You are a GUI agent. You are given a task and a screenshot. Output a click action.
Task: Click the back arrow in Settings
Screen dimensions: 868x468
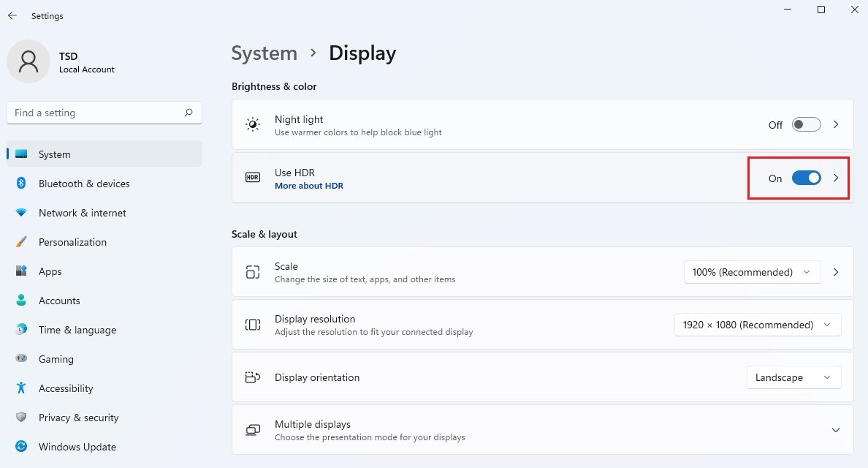[x=12, y=15]
